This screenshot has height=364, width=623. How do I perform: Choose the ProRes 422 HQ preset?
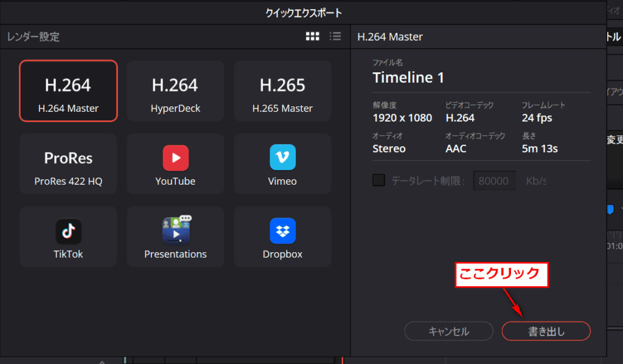[68, 163]
